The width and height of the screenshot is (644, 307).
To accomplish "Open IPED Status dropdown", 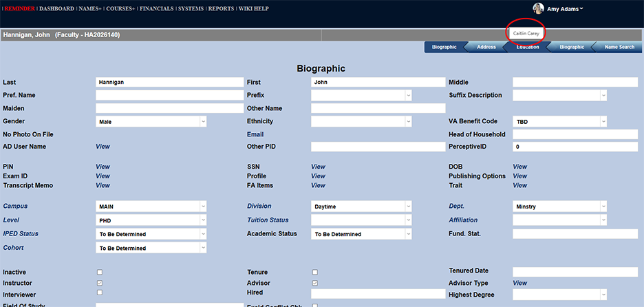I will click(x=151, y=234).
